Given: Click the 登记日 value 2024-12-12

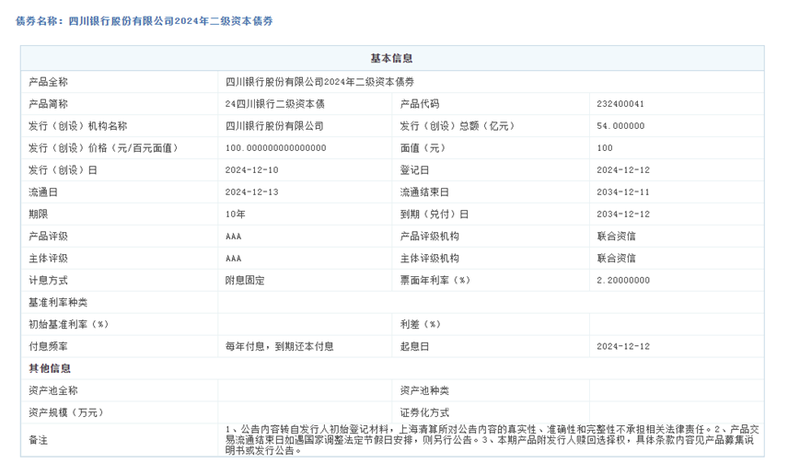Looking at the screenshot, I should pos(623,170).
